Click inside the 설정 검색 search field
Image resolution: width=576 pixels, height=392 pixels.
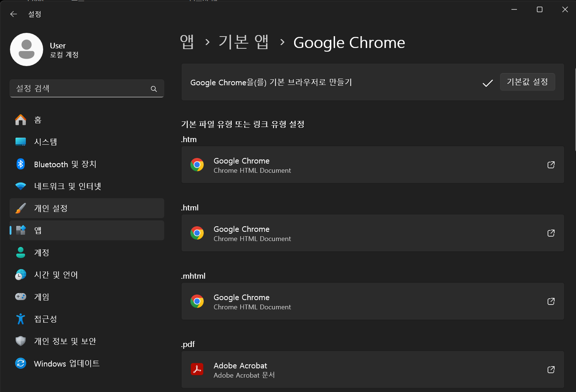(x=87, y=89)
